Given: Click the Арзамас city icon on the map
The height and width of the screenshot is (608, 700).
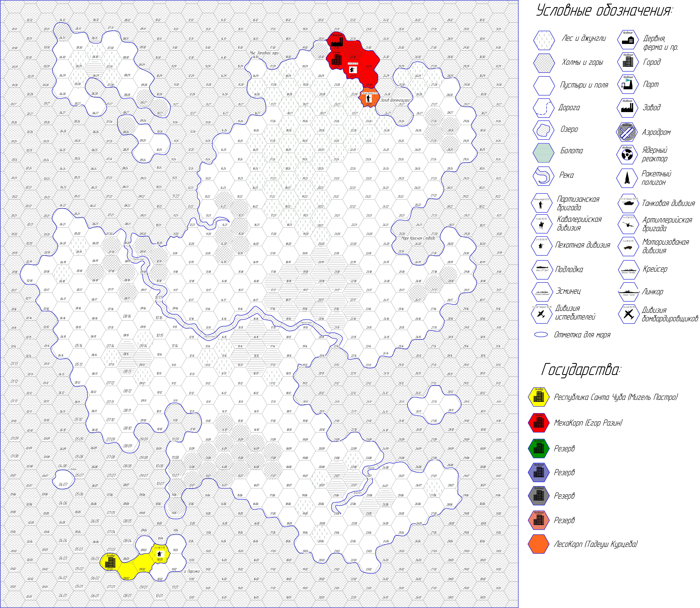Looking at the screenshot, I should tap(337, 60).
